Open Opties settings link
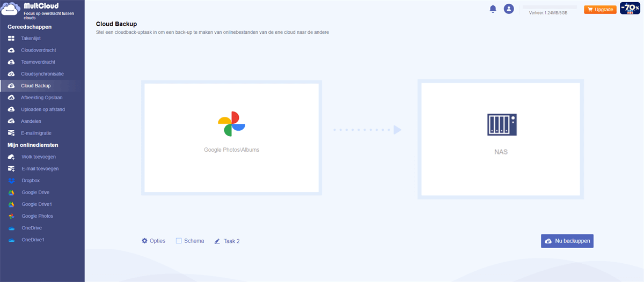 coord(157,241)
